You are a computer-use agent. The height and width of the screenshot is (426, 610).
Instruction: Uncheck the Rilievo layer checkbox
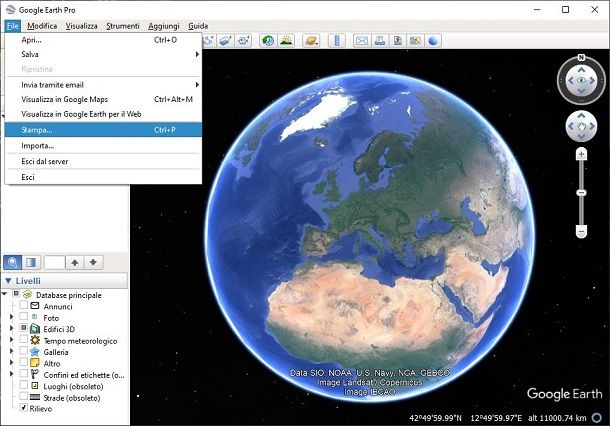click(24, 408)
